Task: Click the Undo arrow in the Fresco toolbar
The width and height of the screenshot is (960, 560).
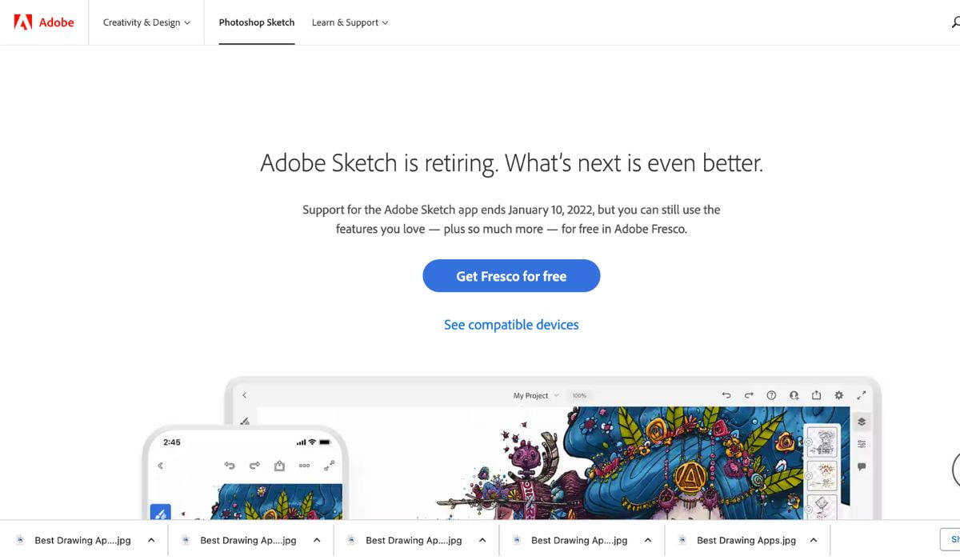Action: tap(726, 395)
